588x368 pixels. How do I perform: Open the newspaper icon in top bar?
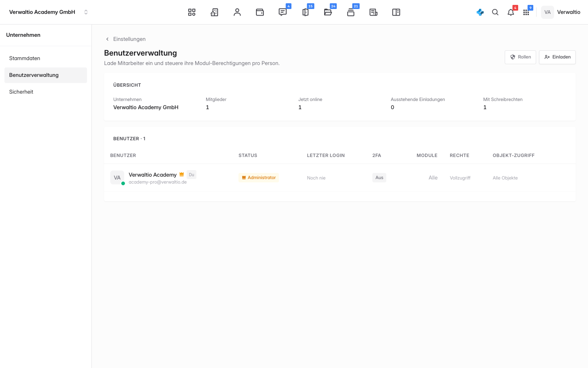(x=374, y=12)
